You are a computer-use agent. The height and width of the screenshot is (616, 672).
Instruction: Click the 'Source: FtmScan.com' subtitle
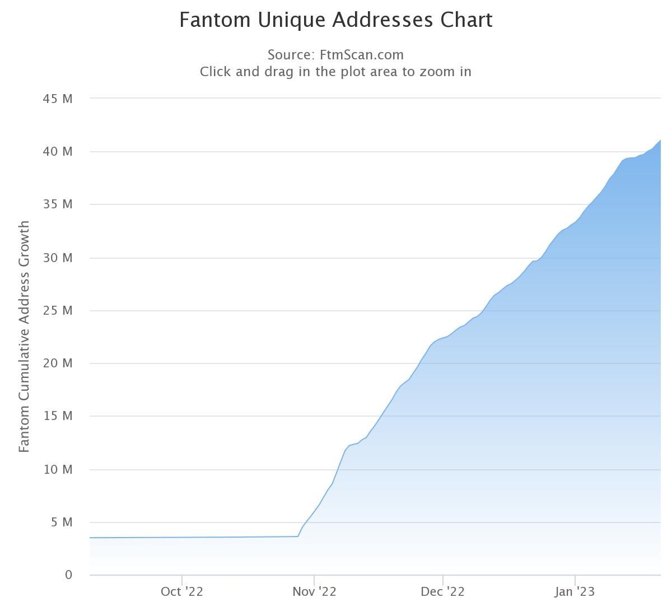(335, 55)
